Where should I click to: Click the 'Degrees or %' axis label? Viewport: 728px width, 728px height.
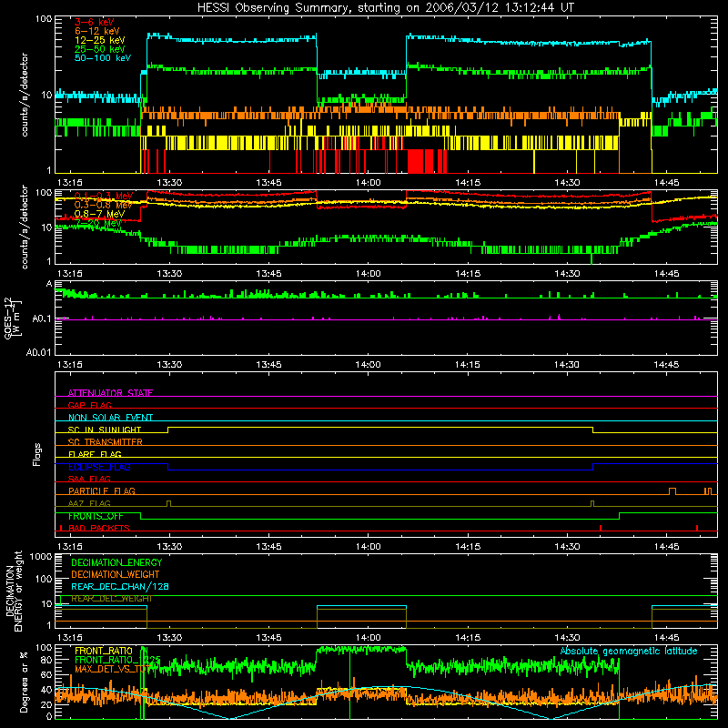point(24,682)
